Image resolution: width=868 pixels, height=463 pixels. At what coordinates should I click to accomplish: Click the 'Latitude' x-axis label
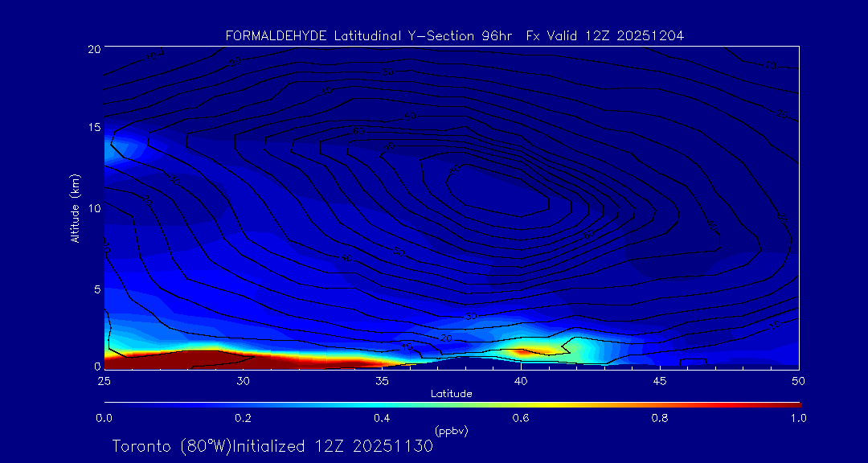(x=451, y=394)
